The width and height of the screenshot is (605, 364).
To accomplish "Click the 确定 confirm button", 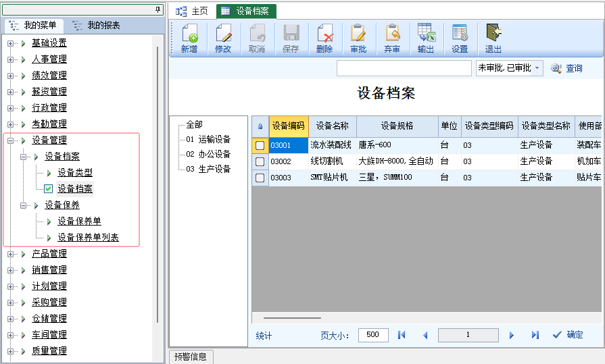I will pos(568,335).
